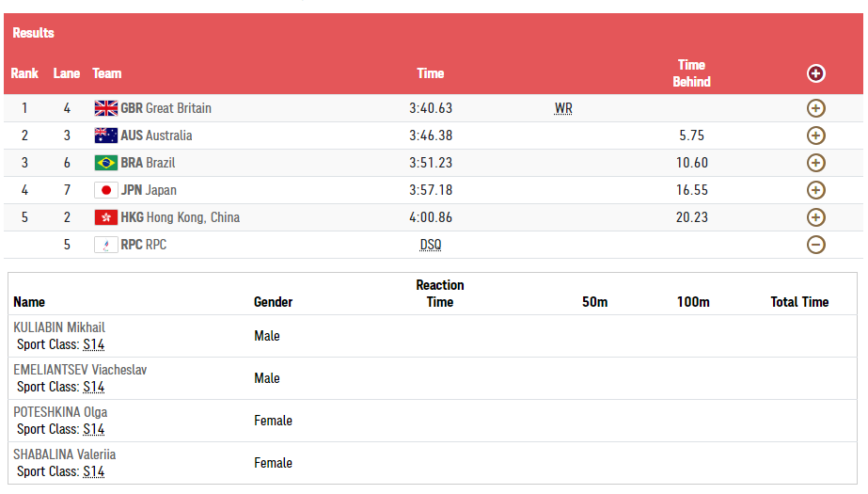Click the Rank column header
Viewport: 868px width, 494px height.
point(24,73)
